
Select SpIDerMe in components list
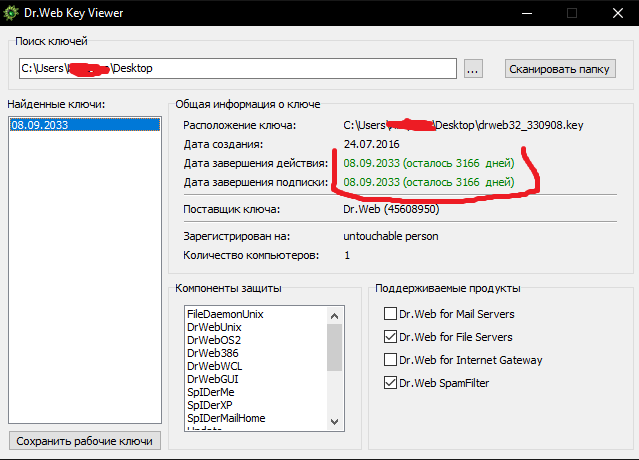coord(210,392)
